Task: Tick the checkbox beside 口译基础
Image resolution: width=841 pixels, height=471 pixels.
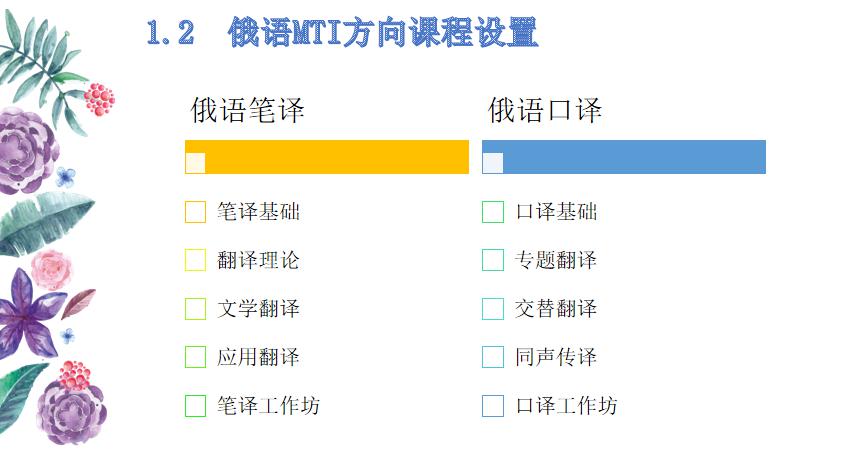Action: 493,212
